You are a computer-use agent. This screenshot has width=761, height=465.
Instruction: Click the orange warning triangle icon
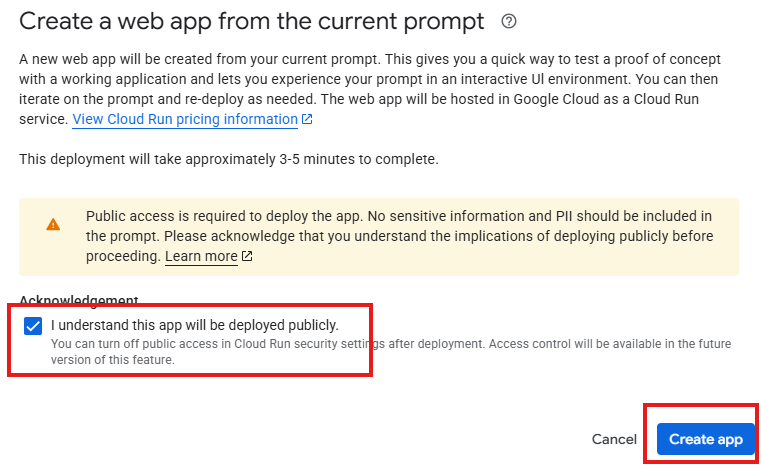(x=53, y=224)
